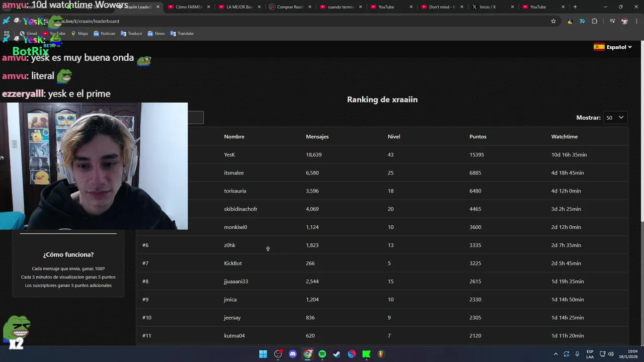Open Discord from the taskbar
Screen dimensions: 644x362
(293, 354)
